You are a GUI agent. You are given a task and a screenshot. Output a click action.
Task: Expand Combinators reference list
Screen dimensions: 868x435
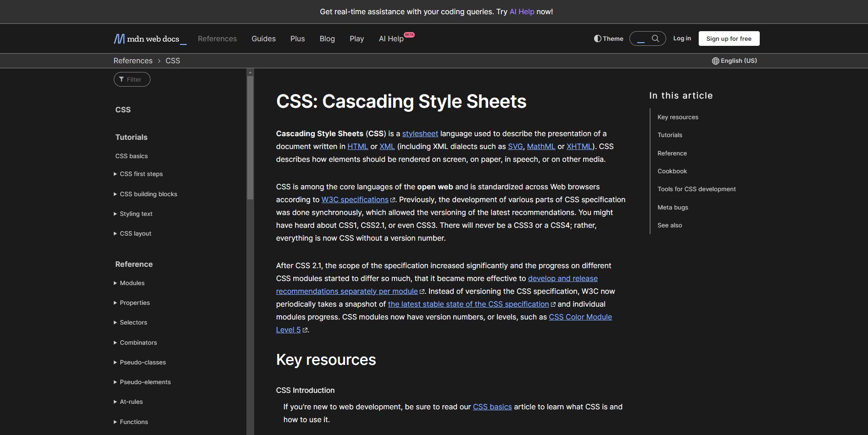click(x=135, y=343)
